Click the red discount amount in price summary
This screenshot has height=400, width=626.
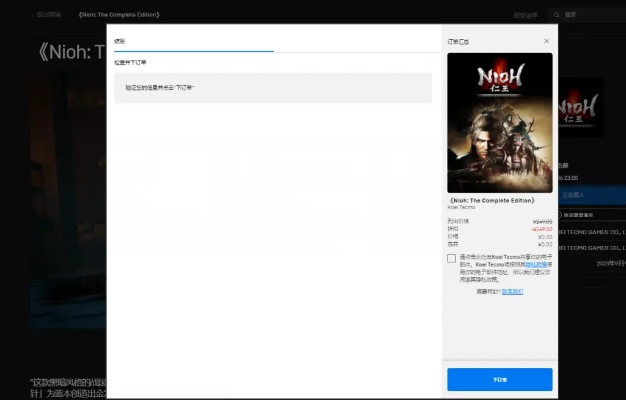point(541,228)
